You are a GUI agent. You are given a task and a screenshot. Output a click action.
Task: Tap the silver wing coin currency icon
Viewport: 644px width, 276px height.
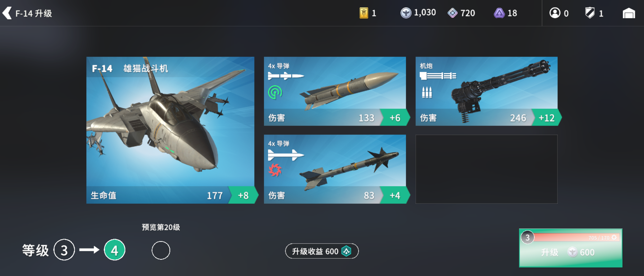point(406,13)
